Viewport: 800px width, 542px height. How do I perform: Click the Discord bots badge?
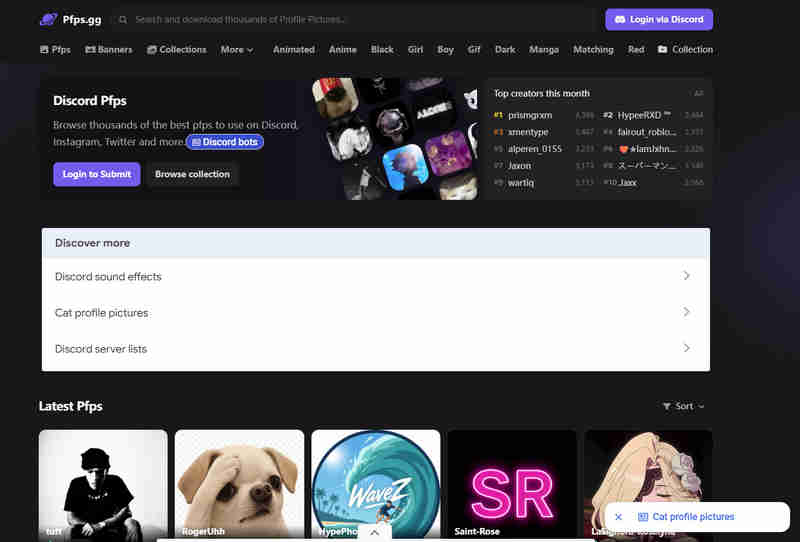pyautogui.click(x=225, y=142)
